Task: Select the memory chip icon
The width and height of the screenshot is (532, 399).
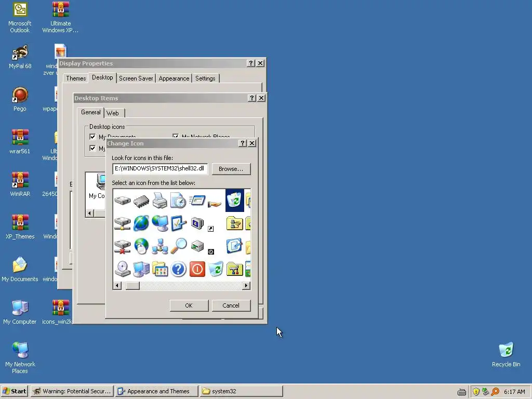Action: 141,201
